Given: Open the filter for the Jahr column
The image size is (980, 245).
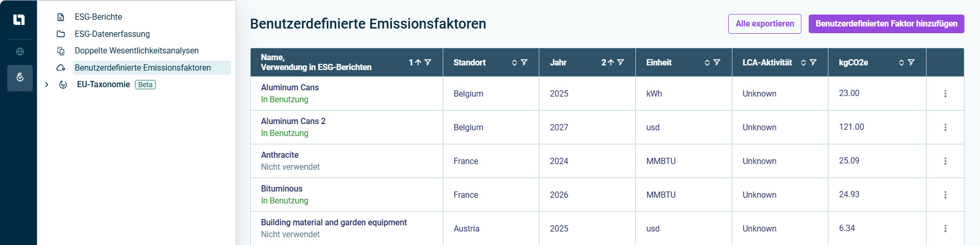Looking at the screenshot, I should [620, 62].
